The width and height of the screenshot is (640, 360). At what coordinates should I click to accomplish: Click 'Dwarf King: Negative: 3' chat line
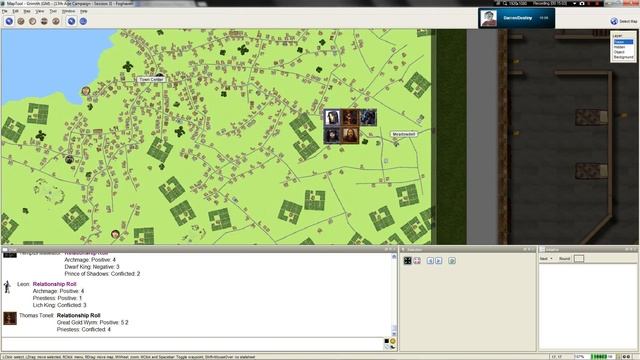click(x=92, y=267)
